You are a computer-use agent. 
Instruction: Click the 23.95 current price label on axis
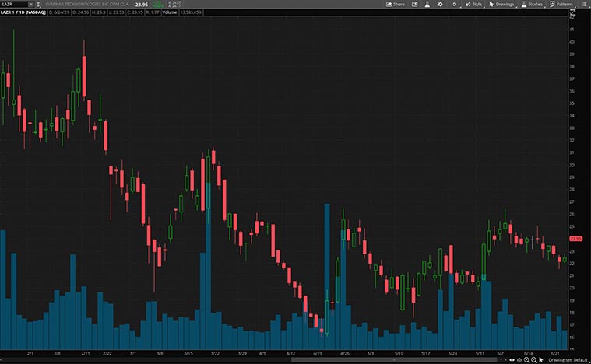click(x=576, y=239)
